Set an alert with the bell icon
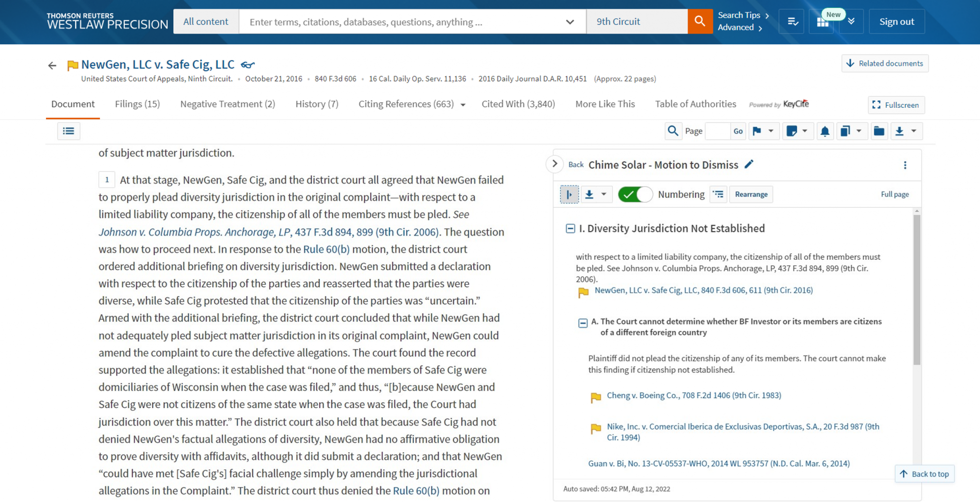980x502 pixels. [825, 131]
